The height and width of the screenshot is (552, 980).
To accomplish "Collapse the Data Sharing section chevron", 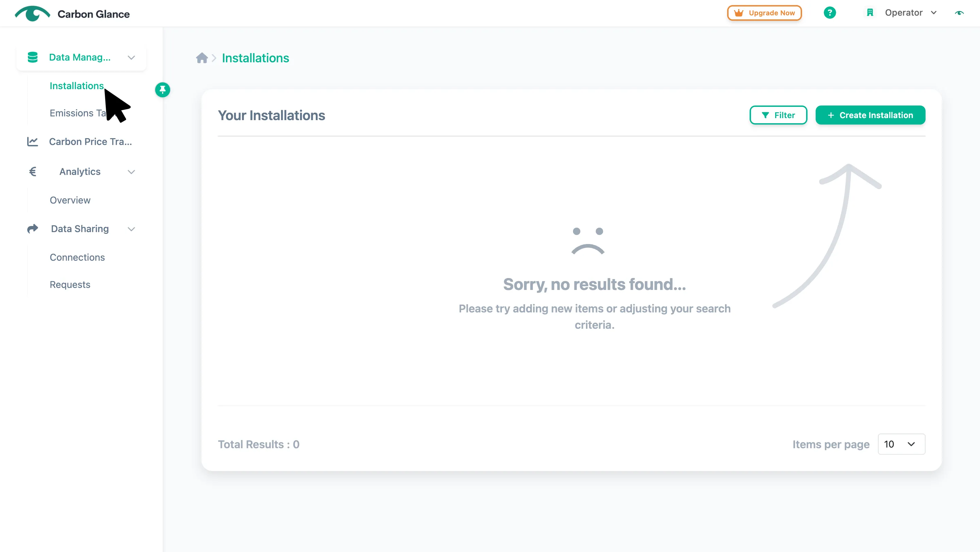I will click(x=131, y=229).
